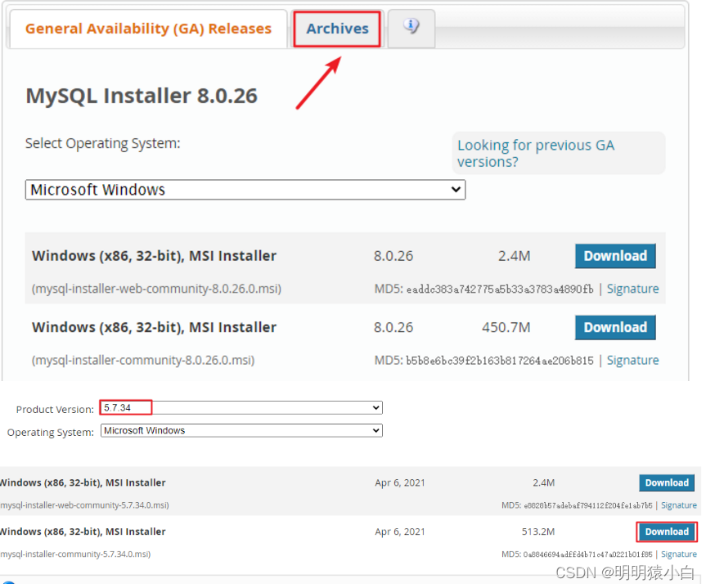Click 'Looking for previous GA versions?' link
Viewport: 706px width, 588px height.
tap(536, 153)
